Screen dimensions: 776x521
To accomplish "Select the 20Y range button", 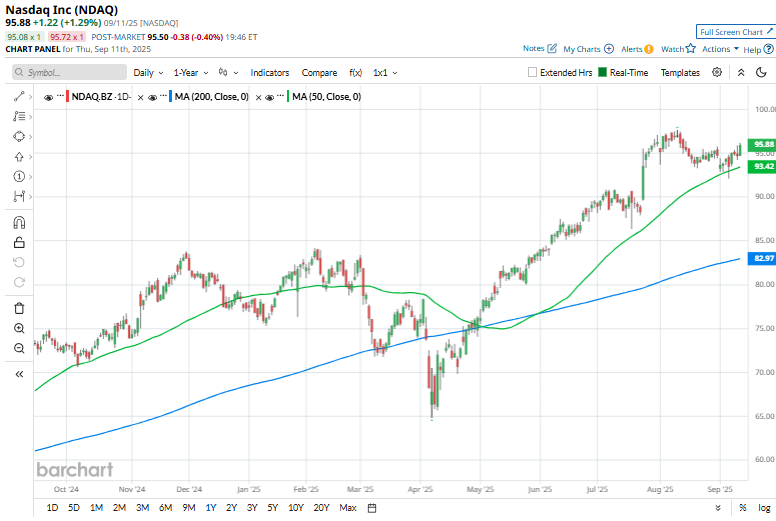I will tap(321, 508).
